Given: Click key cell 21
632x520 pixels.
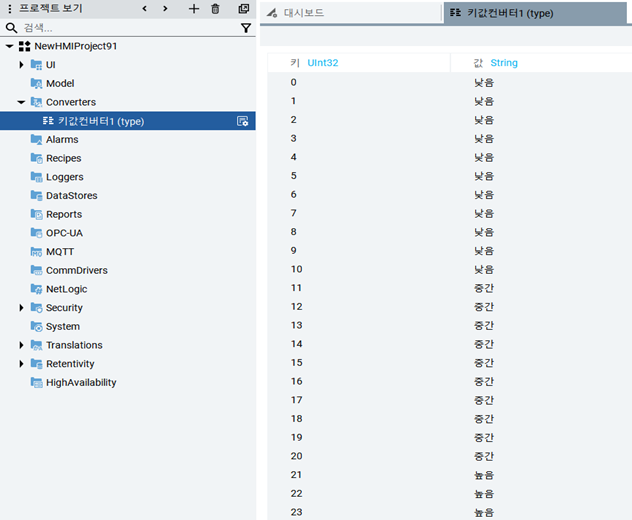Looking at the screenshot, I should coord(296,475).
